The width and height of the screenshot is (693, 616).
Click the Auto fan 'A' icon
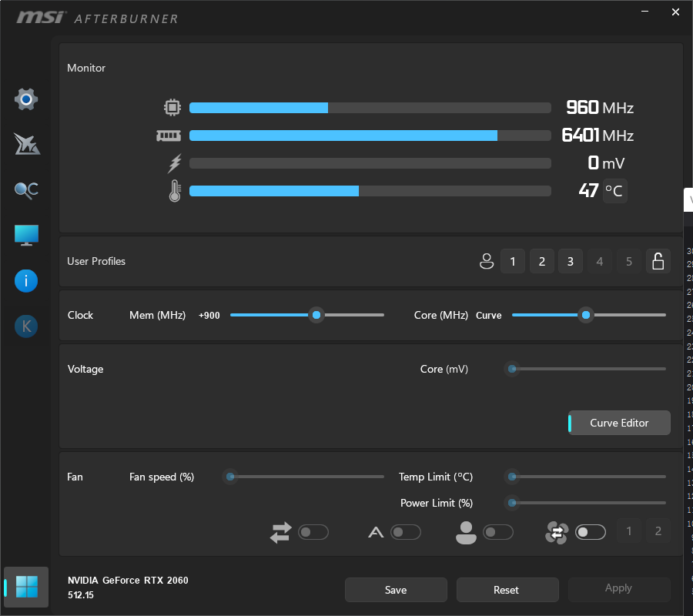pyautogui.click(x=376, y=533)
